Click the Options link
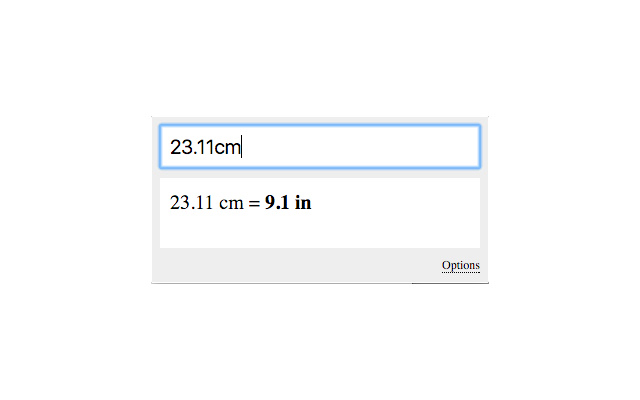 click(461, 265)
